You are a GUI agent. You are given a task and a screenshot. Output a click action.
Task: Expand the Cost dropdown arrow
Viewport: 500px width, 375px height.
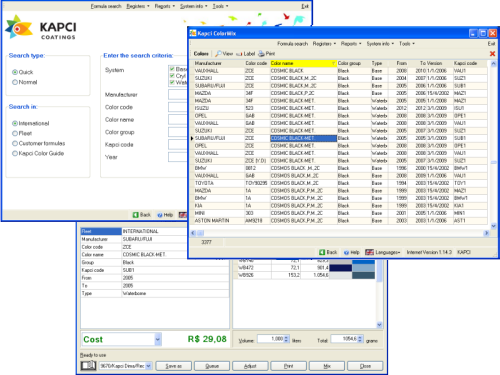(x=158, y=339)
